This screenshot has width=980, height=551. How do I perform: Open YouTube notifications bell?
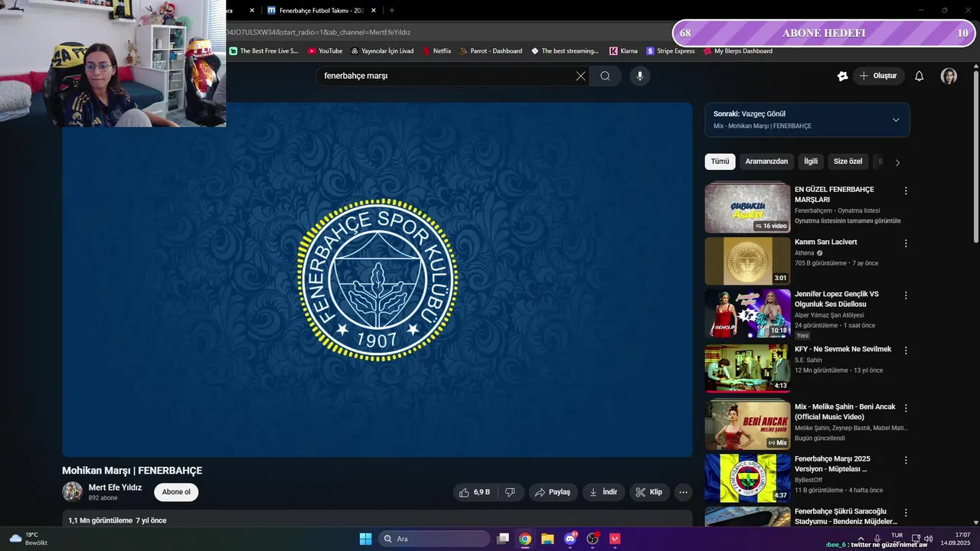[x=920, y=76]
